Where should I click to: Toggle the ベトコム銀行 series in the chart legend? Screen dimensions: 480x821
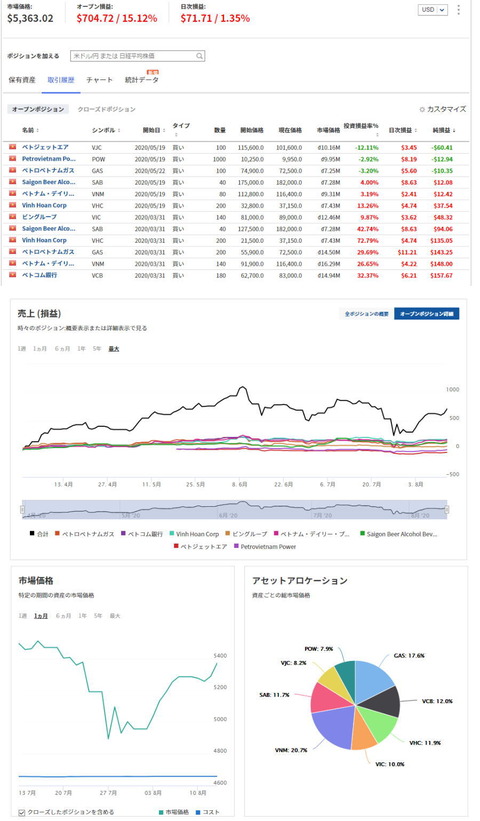coord(142,534)
